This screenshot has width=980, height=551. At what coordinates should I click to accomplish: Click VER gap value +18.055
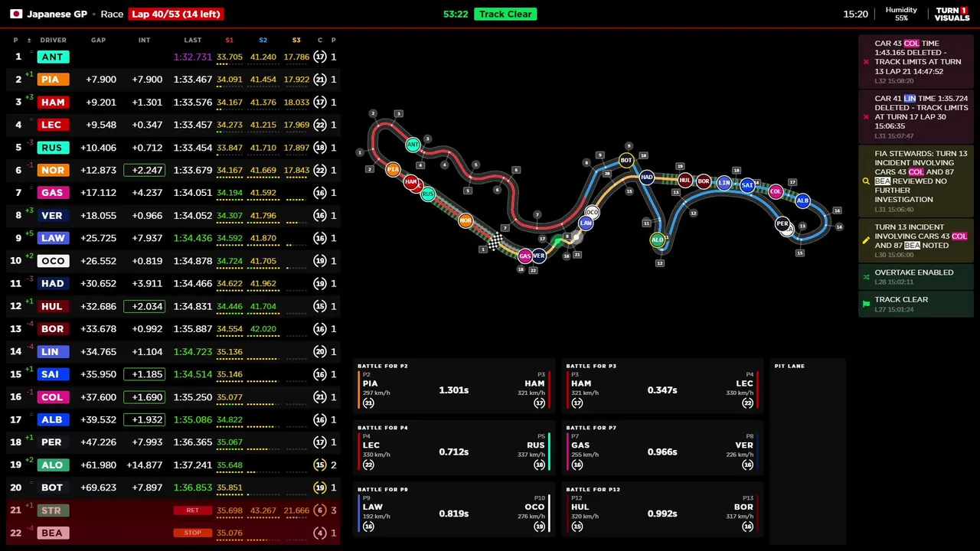[x=98, y=216]
